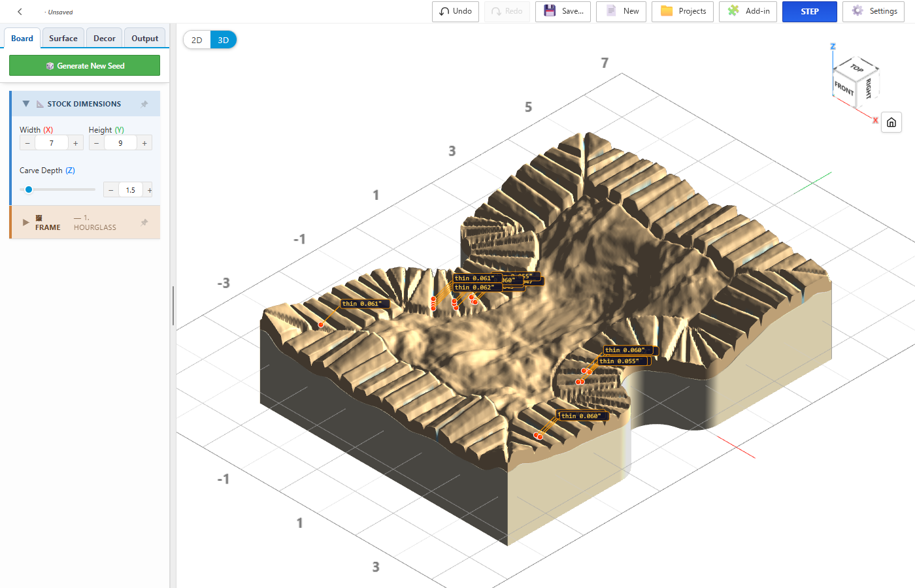Open the Output tab
This screenshot has height=588, width=915.
click(145, 39)
